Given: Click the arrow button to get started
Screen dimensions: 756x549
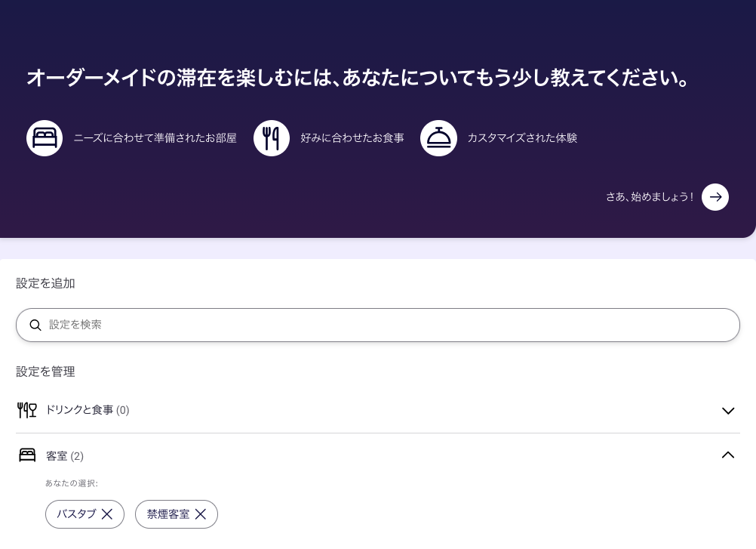Looking at the screenshot, I should point(715,197).
